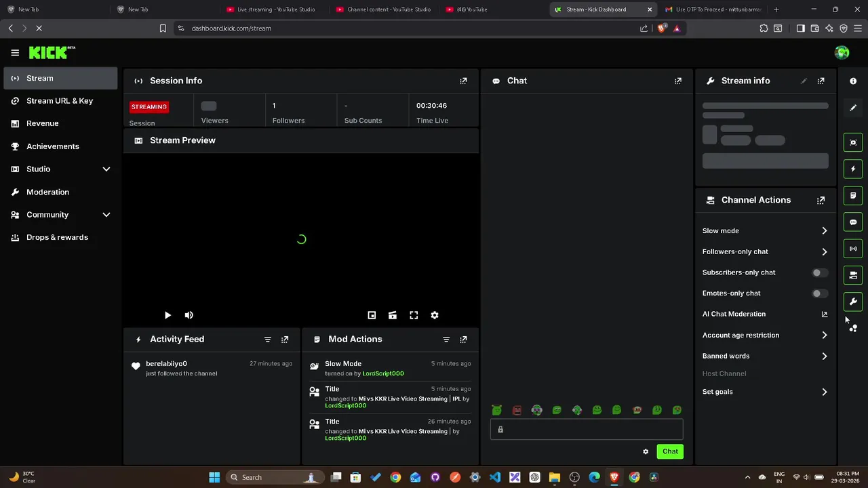Image resolution: width=868 pixels, height=488 pixels.
Task: Mute the stream preview volume
Action: click(x=189, y=315)
